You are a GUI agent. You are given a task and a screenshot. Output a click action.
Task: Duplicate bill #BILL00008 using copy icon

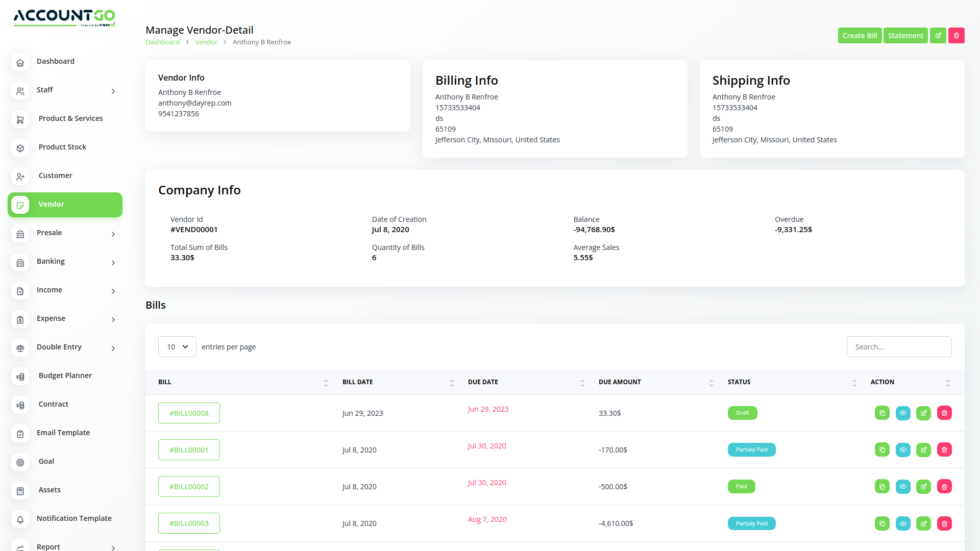(x=882, y=413)
